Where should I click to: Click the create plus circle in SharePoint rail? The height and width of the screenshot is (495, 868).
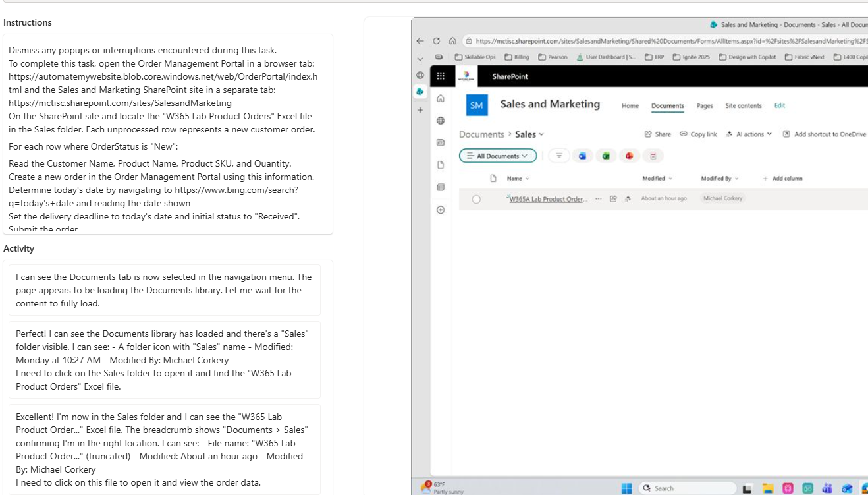click(441, 210)
